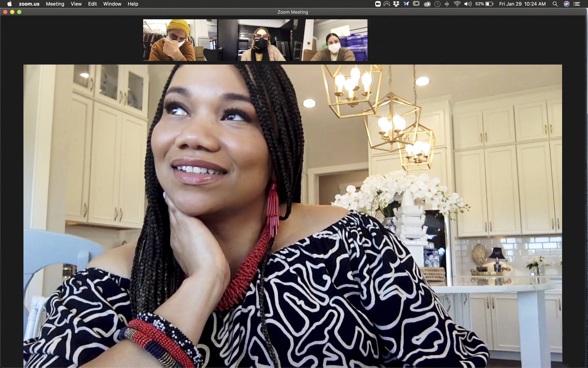588x368 pixels.
Task: Open the Bluetooth status menu
Action: coord(447,4)
